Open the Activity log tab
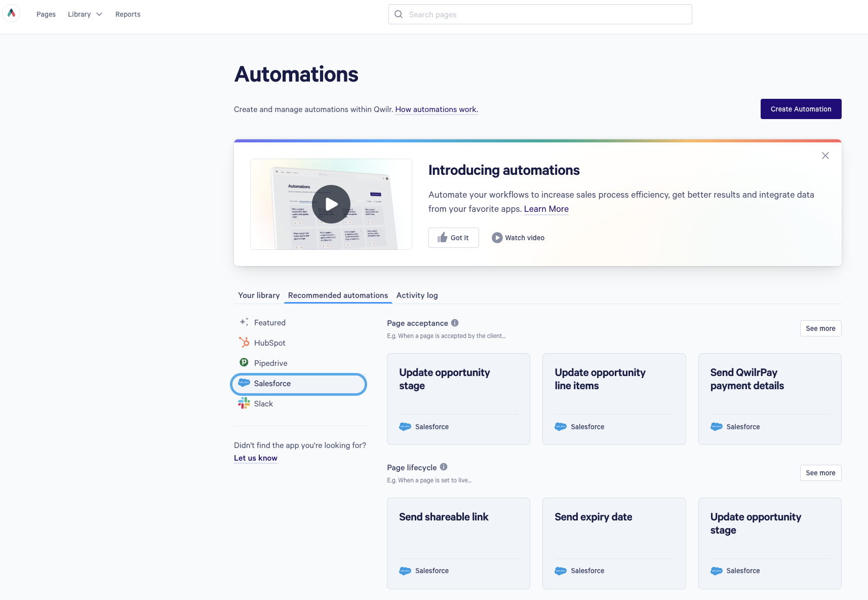This screenshot has height=600, width=868. [x=417, y=295]
